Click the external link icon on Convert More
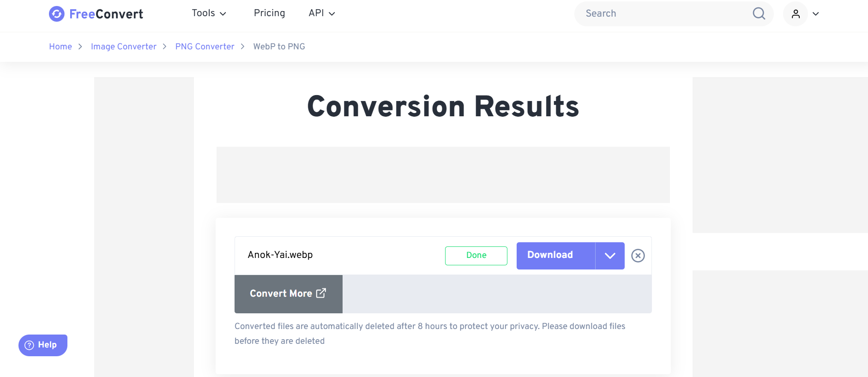868x377 pixels. [x=321, y=293]
